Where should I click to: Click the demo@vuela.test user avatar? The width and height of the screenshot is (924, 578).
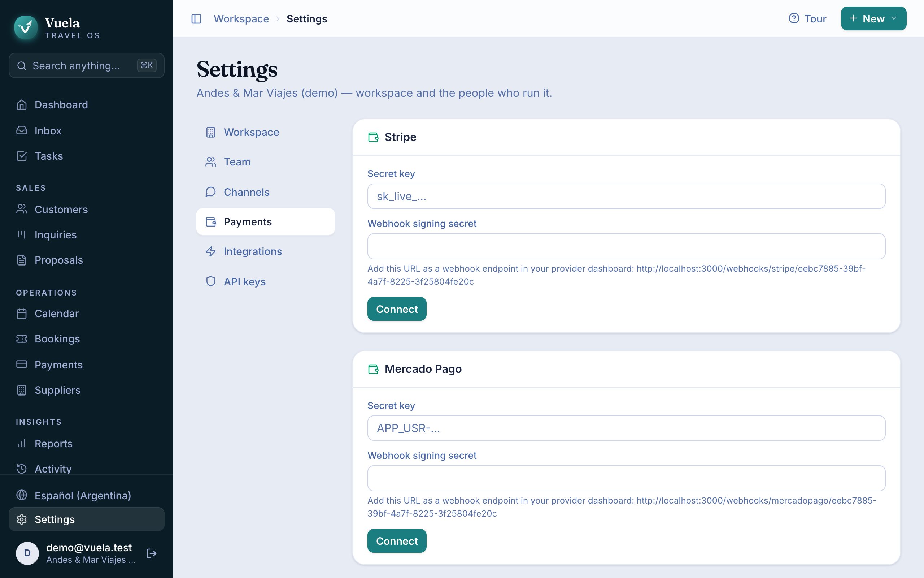tap(27, 553)
